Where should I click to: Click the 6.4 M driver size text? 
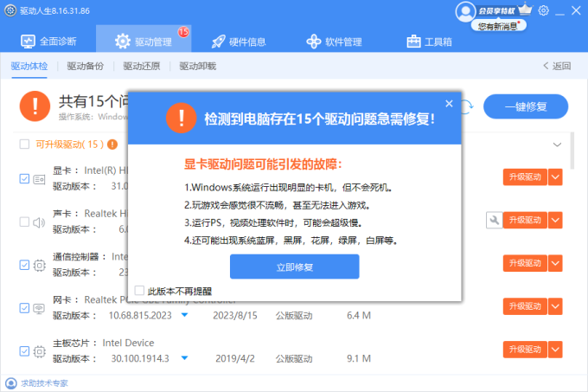(x=359, y=316)
